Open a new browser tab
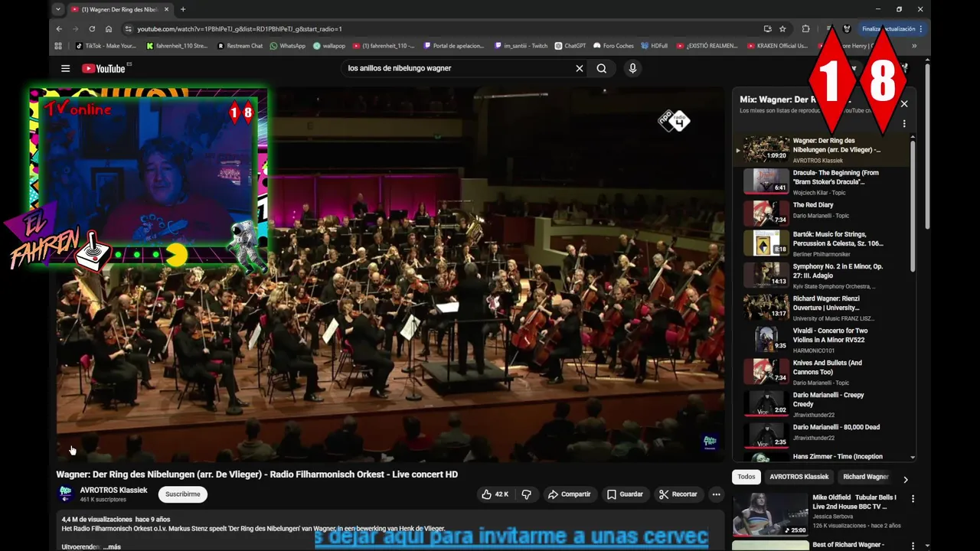The height and width of the screenshot is (551, 980). (x=182, y=9)
